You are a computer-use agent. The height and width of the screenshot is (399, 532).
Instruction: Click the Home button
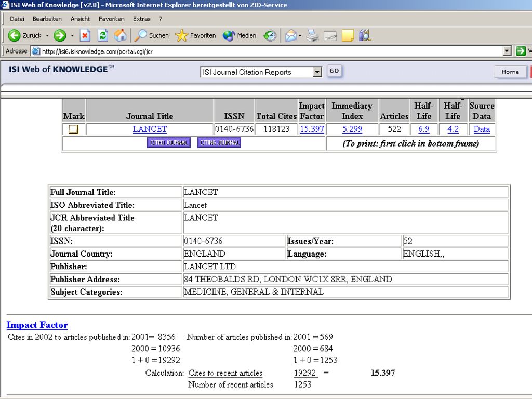tap(510, 72)
